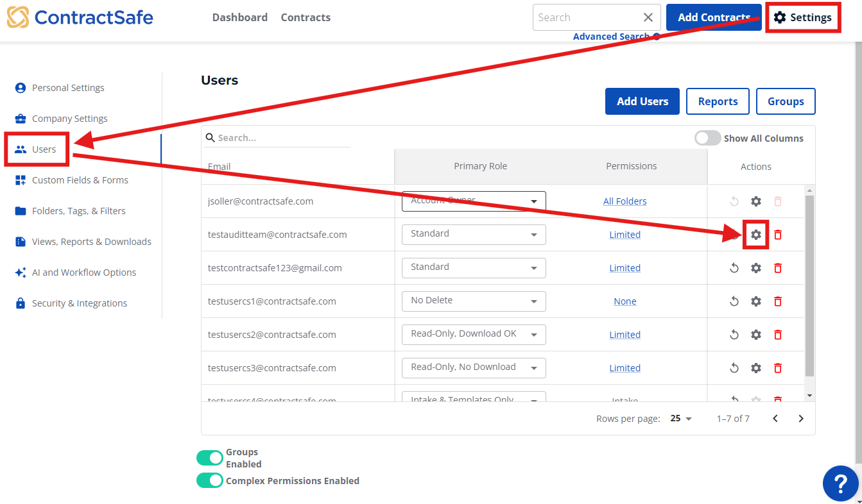Open the Read-Only, No Download dropdown
The height and width of the screenshot is (504, 862).
click(x=474, y=368)
